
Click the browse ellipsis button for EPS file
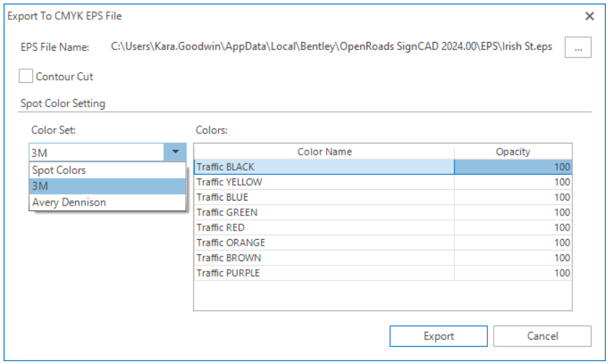pos(578,48)
